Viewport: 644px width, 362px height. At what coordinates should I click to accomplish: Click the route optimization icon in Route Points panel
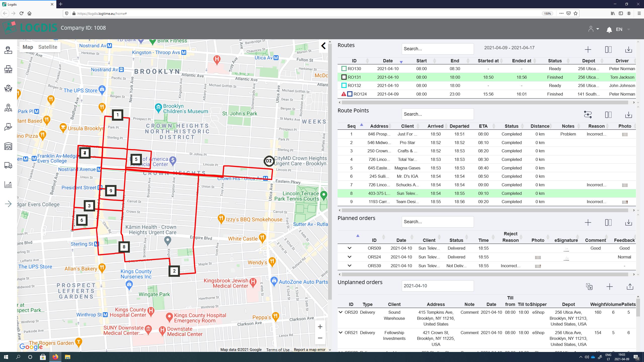click(x=588, y=115)
